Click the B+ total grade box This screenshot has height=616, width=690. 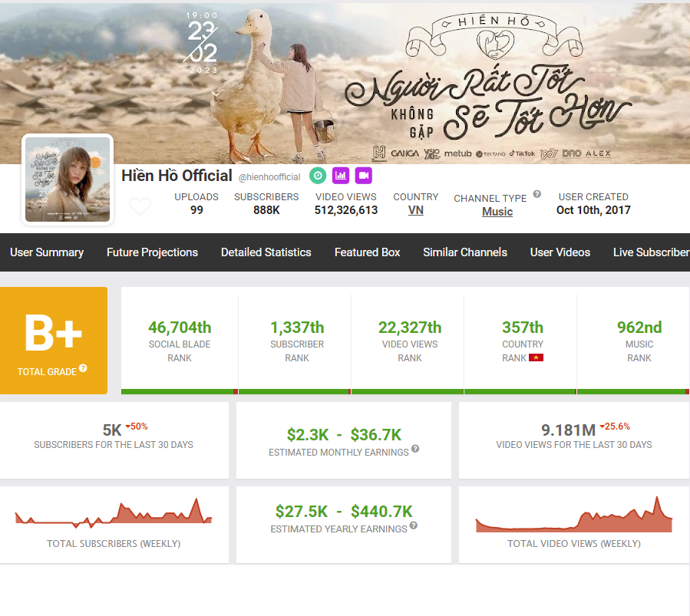coord(54,341)
